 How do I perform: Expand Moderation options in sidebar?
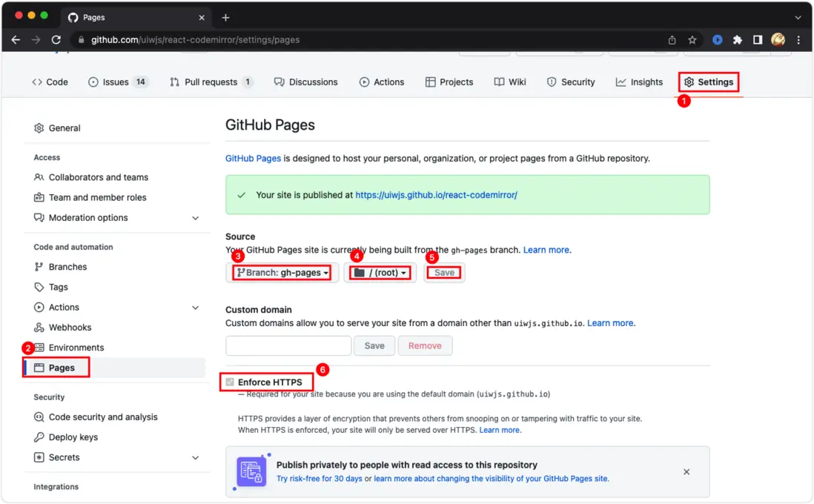[196, 218]
